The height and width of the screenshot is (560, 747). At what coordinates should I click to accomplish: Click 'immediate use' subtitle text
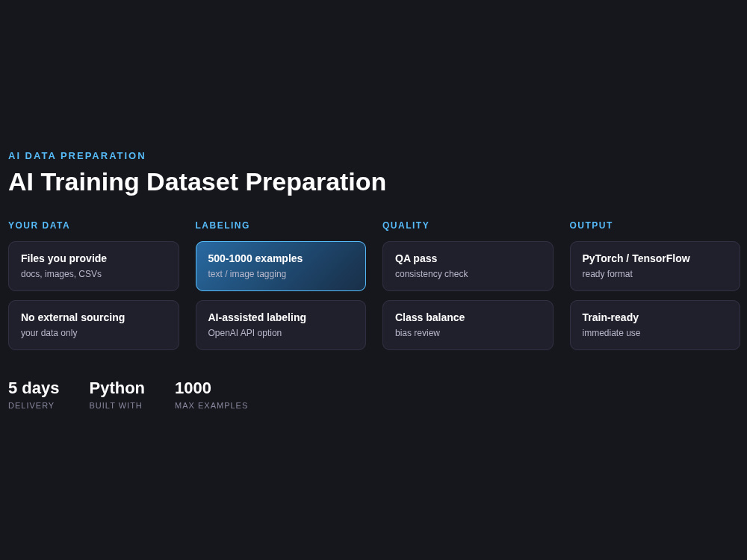[x=611, y=333]
